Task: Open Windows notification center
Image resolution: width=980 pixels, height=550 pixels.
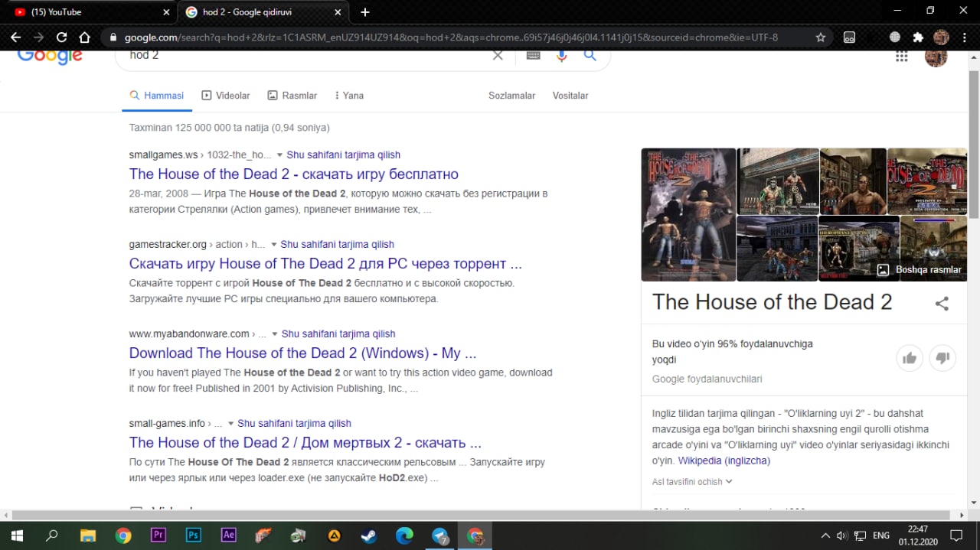Action: tap(956, 535)
